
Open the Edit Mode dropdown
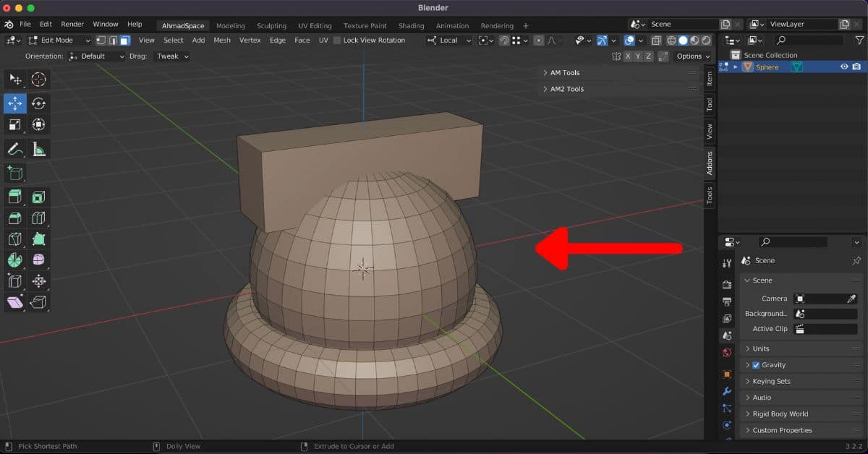pos(59,40)
